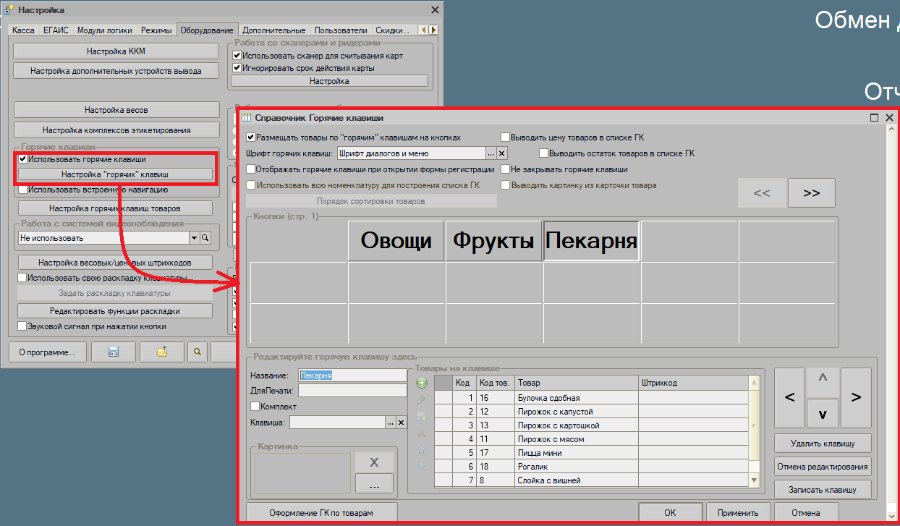Toggle 'Игнорировать срок действия карты'
900x526 pixels.
pos(236,68)
